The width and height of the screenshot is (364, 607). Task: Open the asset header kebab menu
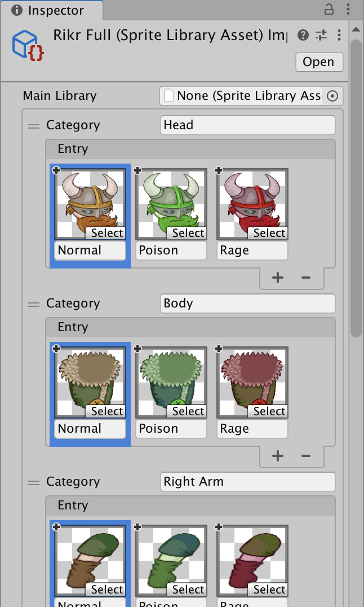pyautogui.click(x=339, y=36)
